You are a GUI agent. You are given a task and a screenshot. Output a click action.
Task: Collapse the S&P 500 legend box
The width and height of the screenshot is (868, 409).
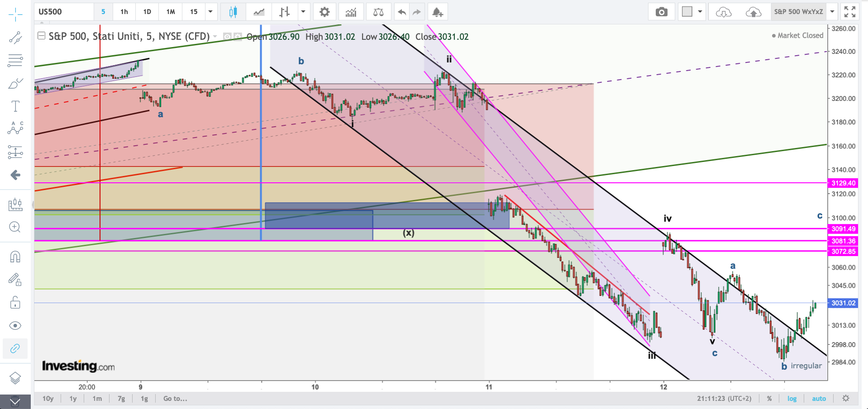pos(41,36)
